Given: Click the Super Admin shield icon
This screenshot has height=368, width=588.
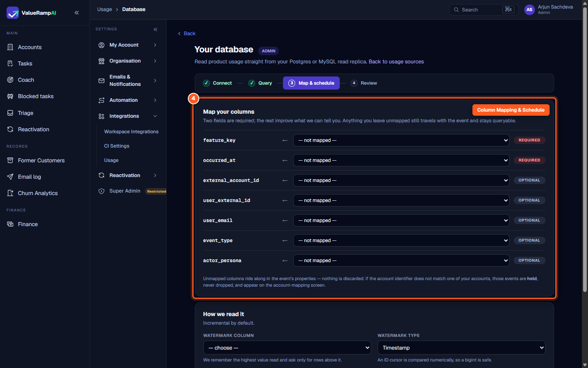Looking at the screenshot, I should coord(101,191).
